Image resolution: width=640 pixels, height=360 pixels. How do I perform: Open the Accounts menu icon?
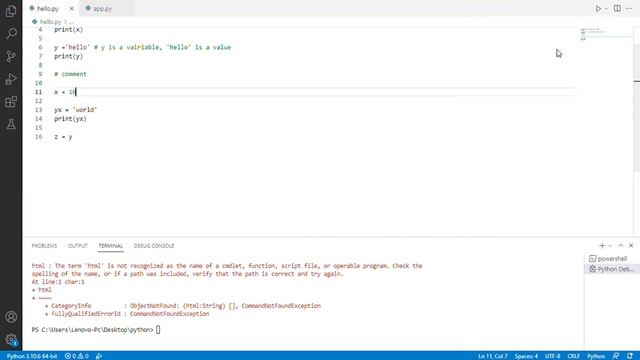click(x=11, y=317)
